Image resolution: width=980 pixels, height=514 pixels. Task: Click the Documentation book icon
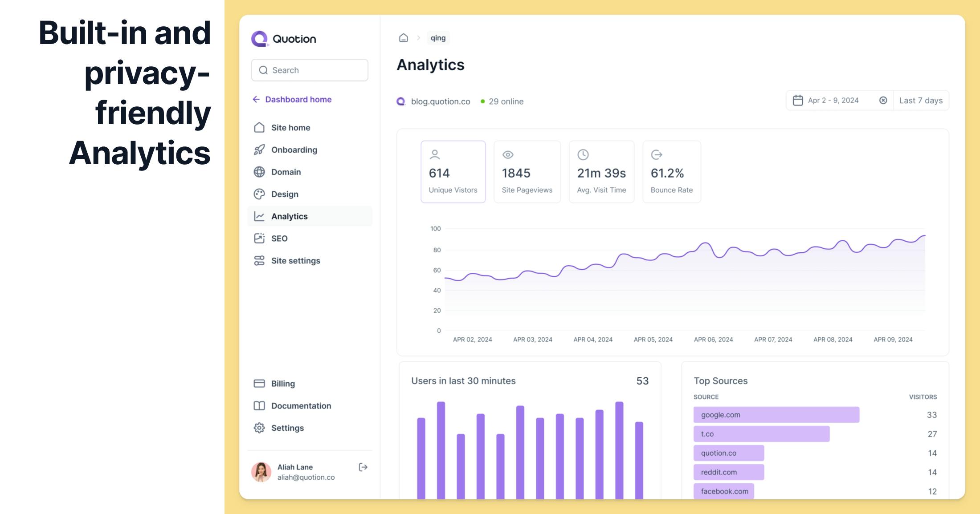(x=259, y=406)
